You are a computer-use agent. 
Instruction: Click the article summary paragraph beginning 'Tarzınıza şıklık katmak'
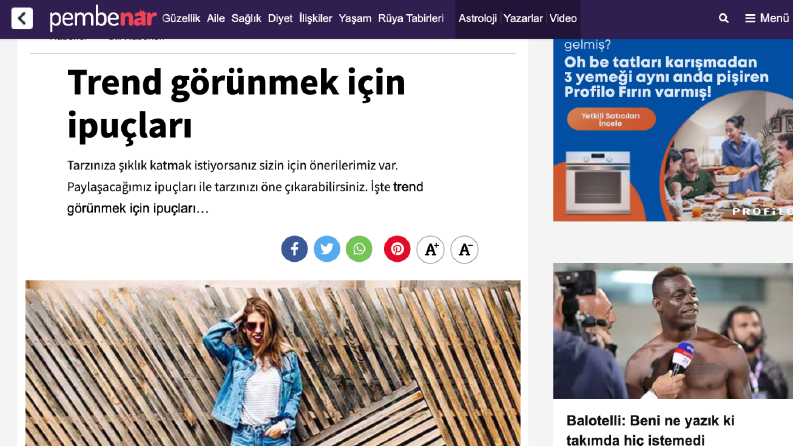[245, 187]
